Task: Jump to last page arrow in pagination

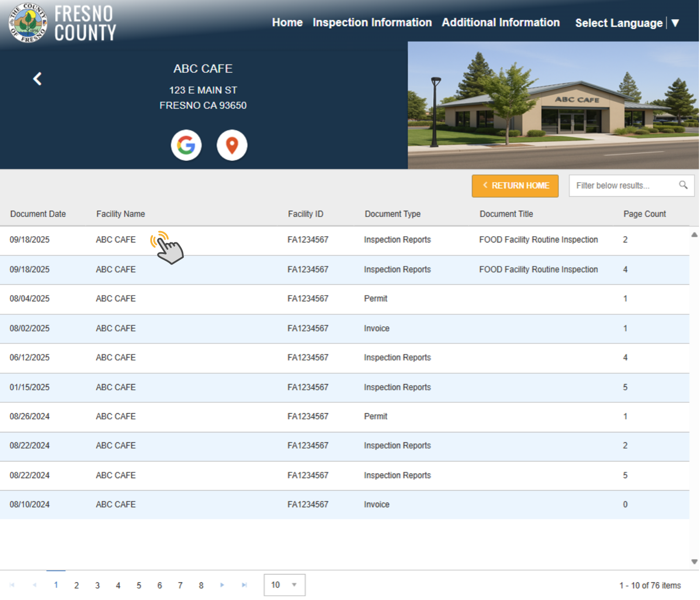Action: click(x=244, y=585)
